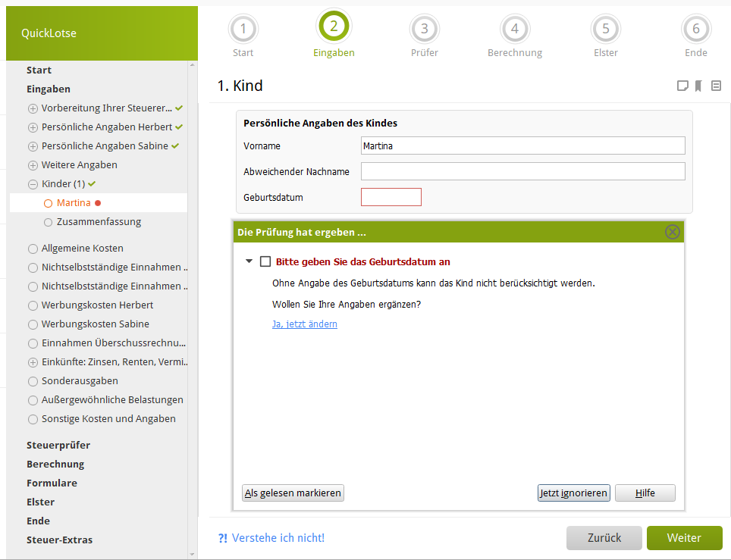Viewport: 731px width, 560px height.
Task: Open the Formulare section in the sidebar
Action: tap(52, 483)
